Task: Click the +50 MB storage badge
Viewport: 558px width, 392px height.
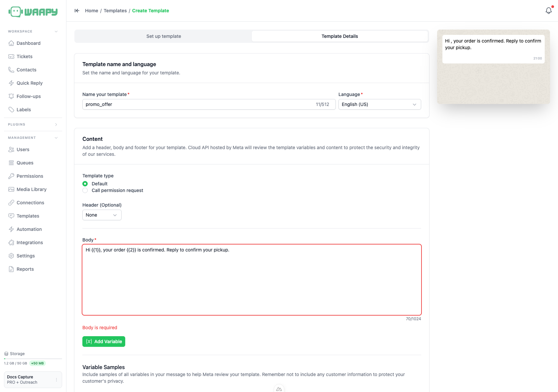Action: pos(38,363)
